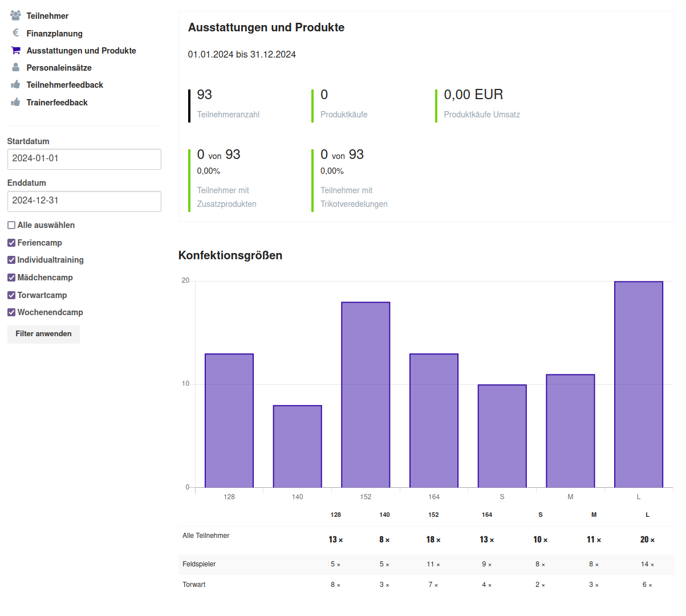
Task: Click the chart bar for size 128
Action: point(229,421)
